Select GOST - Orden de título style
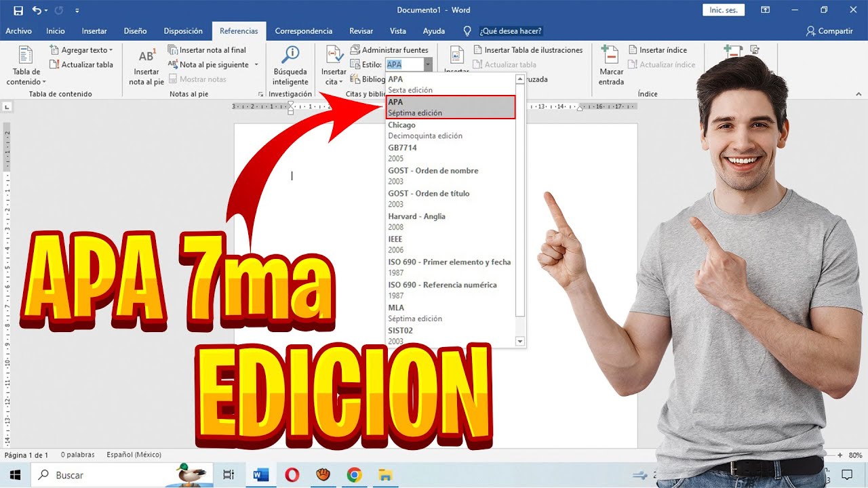Viewport: 868px width, 488px height. pyautogui.click(x=450, y=199)
